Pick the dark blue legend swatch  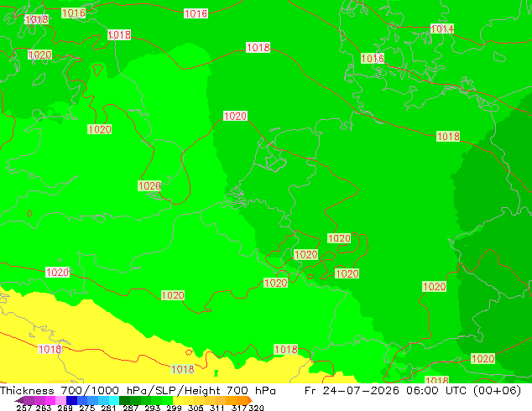[71, 400]
